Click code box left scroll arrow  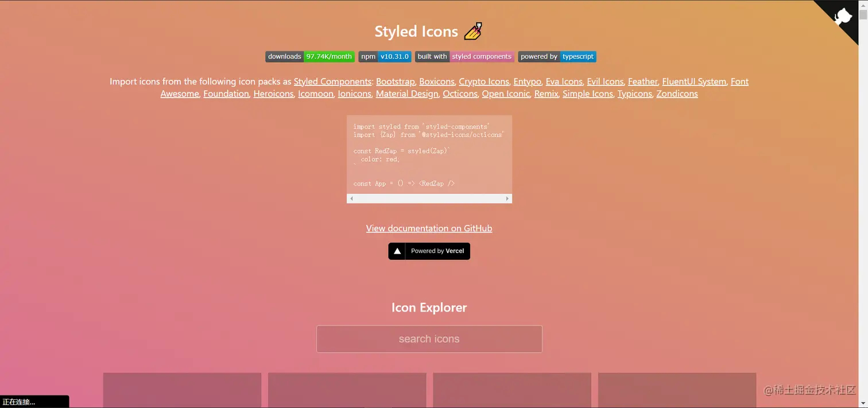pyautogui.click(x=351, y=199)
